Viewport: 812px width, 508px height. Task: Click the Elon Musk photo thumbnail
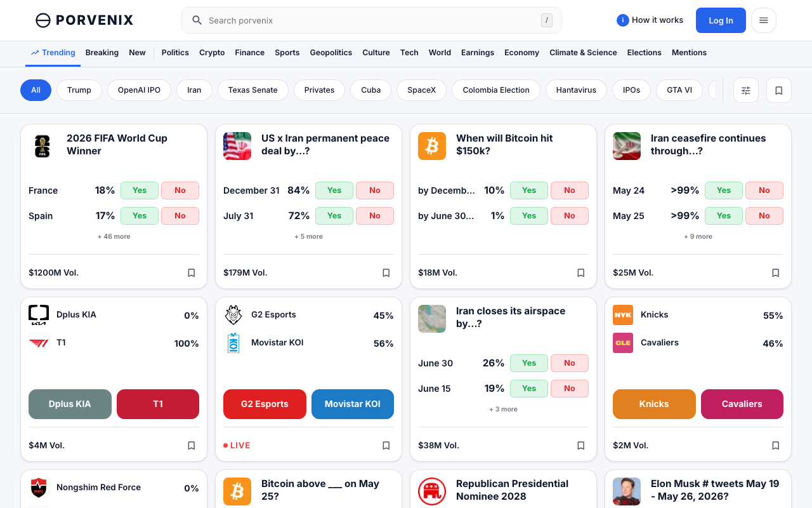(x=627, y=491)
